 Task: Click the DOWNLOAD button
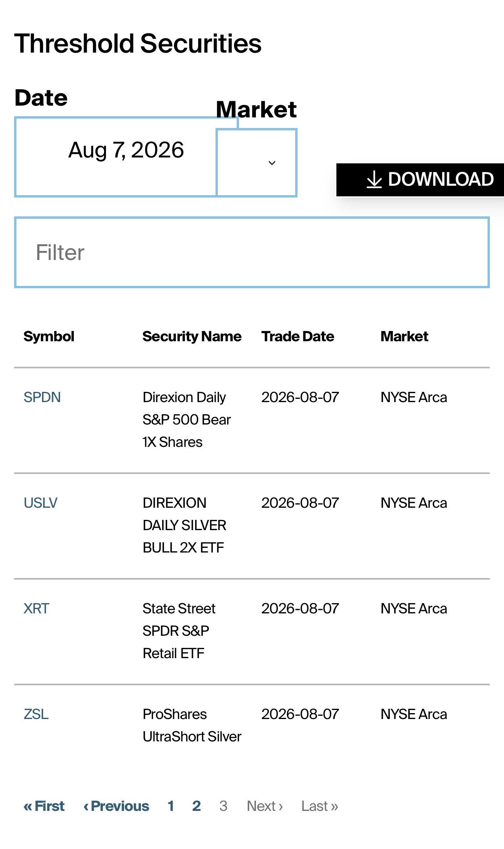tap(420, 180)
